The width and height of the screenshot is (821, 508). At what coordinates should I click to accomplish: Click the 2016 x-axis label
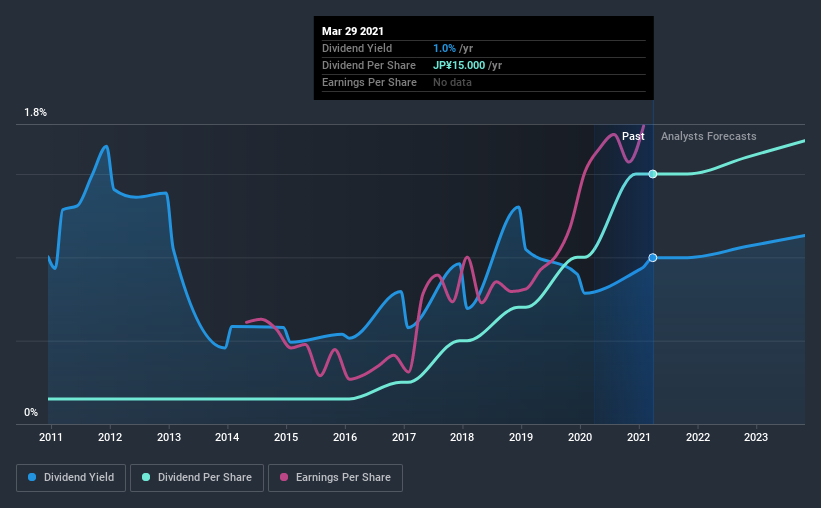345,437
